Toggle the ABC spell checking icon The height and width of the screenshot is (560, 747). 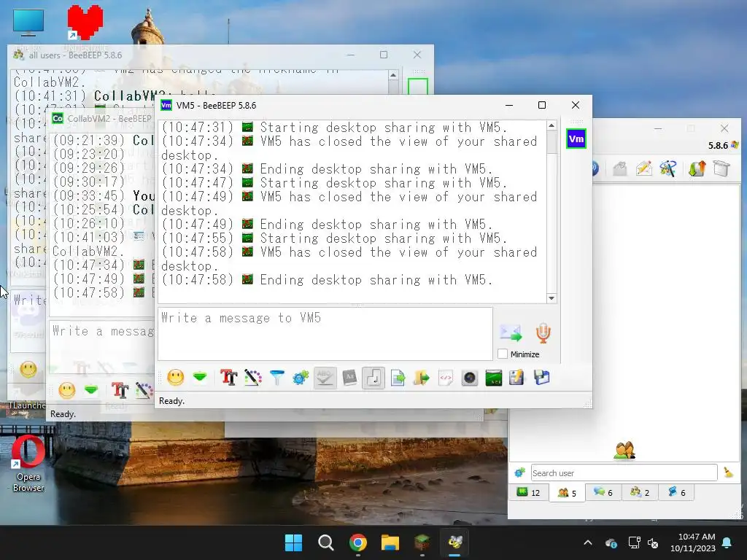(325, 378)
